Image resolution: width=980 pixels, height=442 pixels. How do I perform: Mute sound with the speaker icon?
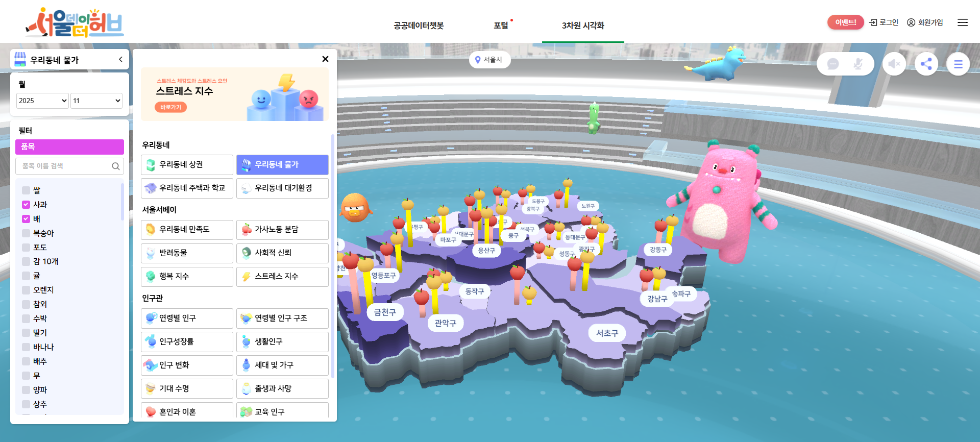894,64
